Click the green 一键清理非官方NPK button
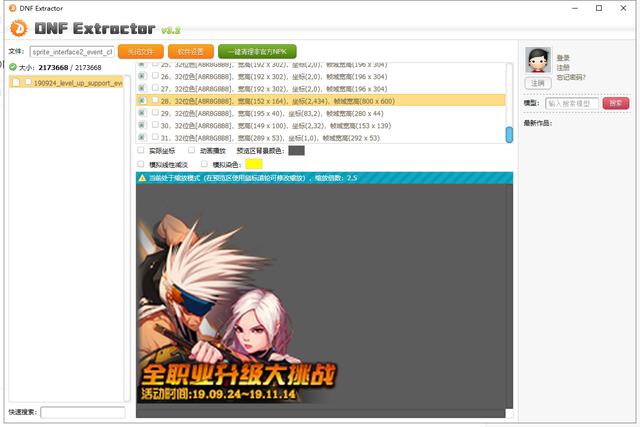This screenshot has width=640, height=427. [257, 51]
